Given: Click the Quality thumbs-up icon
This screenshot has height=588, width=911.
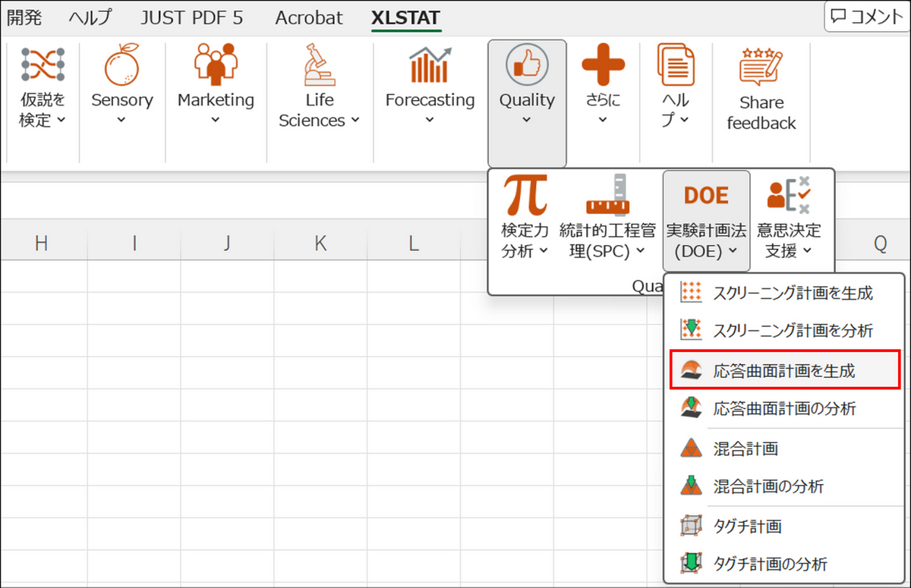Looking at the screenshot, I should point(527,64).
